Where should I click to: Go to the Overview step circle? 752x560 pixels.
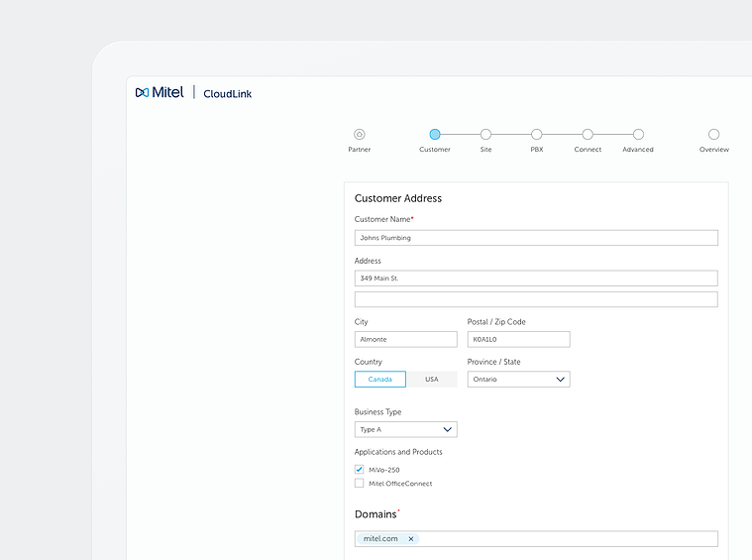(x=713, y=135)
